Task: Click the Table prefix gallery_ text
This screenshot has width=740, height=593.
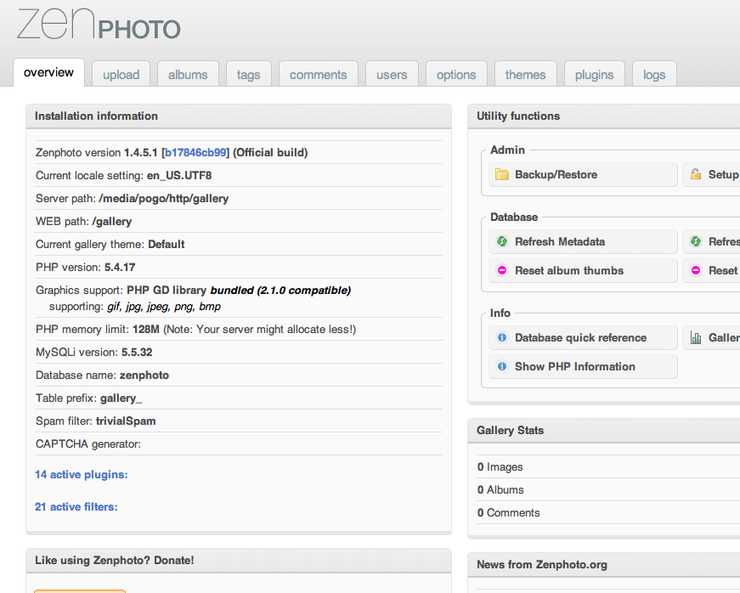Action: [x=89, y=398]
